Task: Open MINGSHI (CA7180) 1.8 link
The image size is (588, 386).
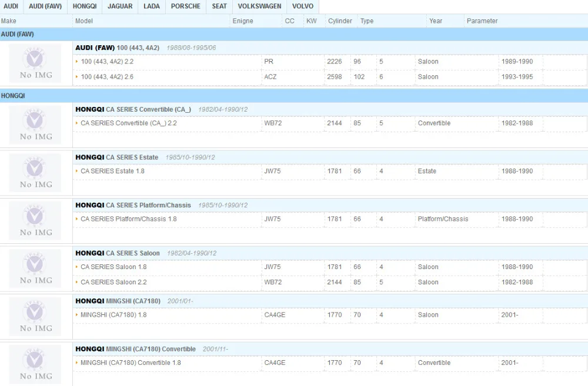Action: [113, 315]
